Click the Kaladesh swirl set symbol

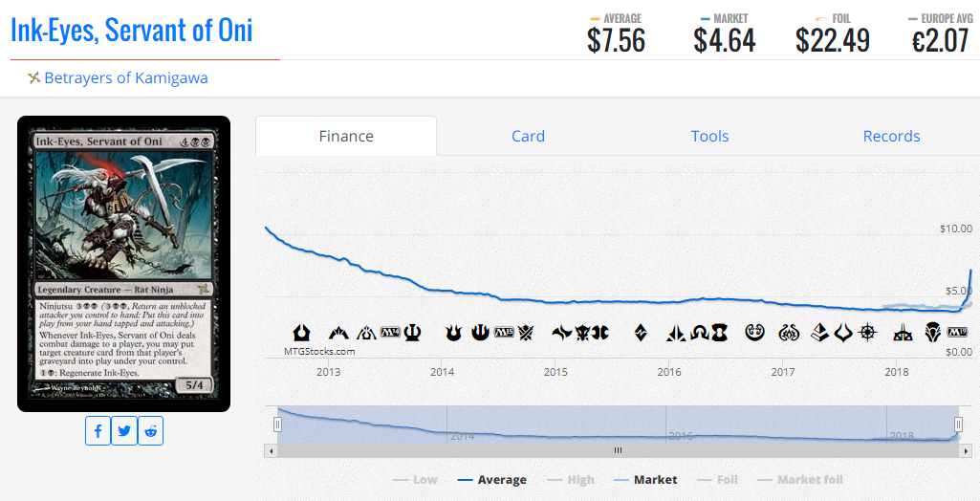[755, 333]
